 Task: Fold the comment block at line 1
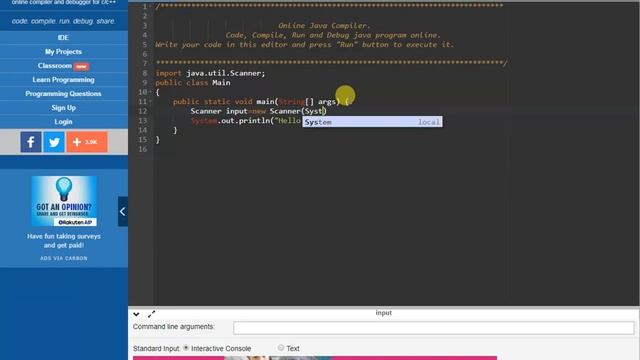click(x=150, y=7)
